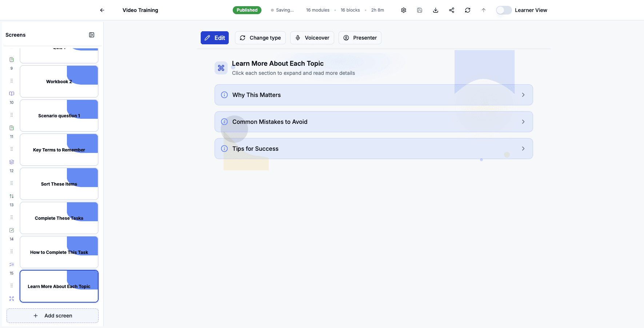Expand the Why This Matters section

[373, 95]
